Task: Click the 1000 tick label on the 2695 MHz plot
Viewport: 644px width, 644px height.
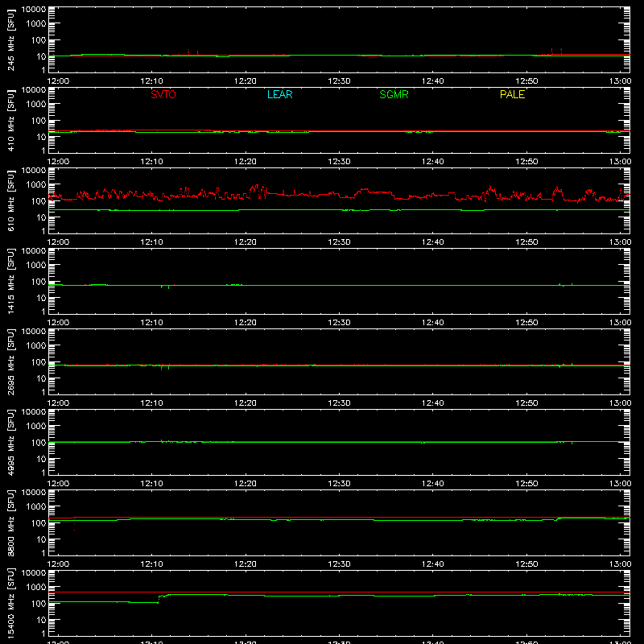Action: [36, 346]
